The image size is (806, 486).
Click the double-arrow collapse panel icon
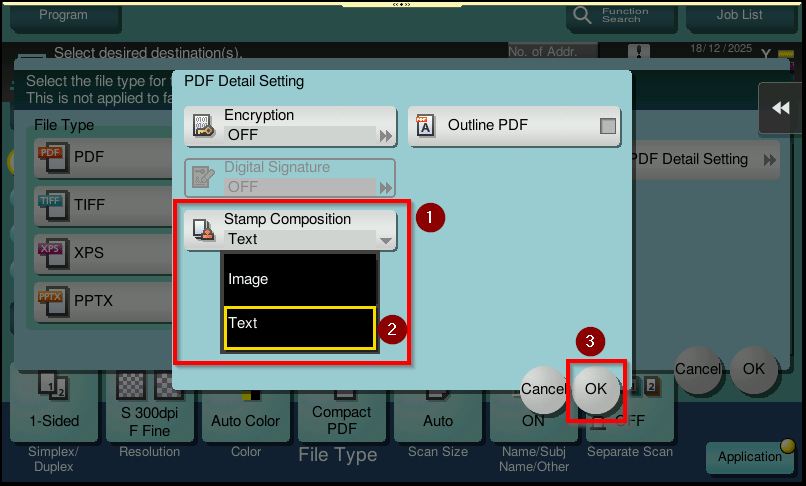point(780,109)
